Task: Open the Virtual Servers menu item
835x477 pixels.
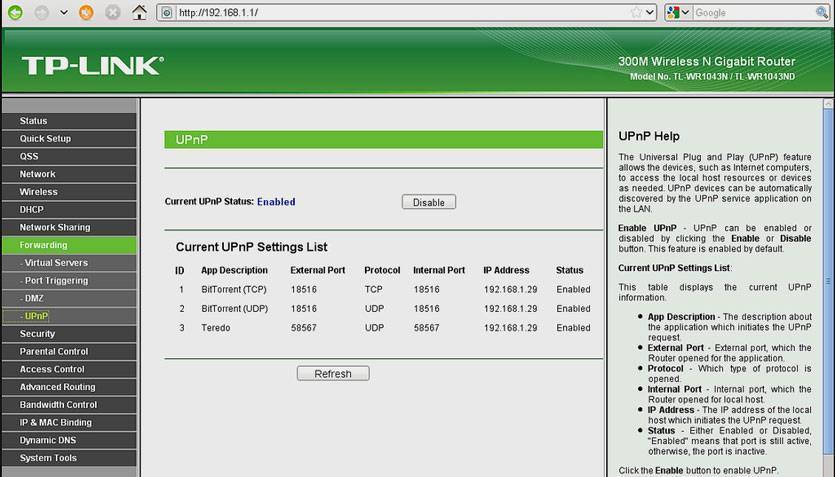Action: point(57,263)
